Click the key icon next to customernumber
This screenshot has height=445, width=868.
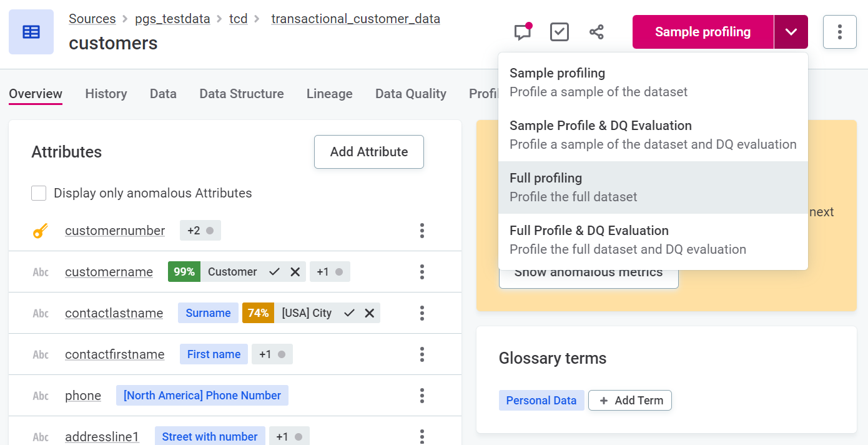coord(41,231)
